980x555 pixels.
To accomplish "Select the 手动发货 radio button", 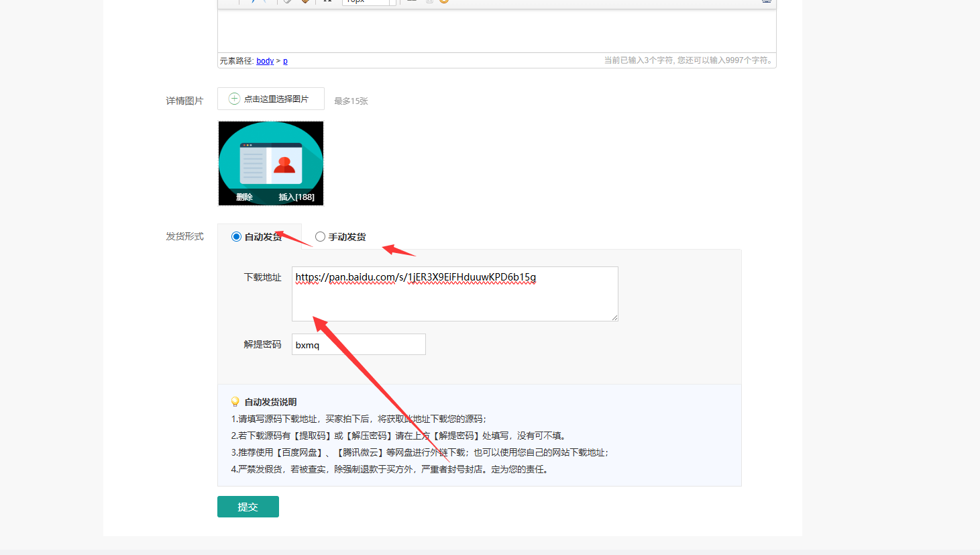I will coord(320,237).
